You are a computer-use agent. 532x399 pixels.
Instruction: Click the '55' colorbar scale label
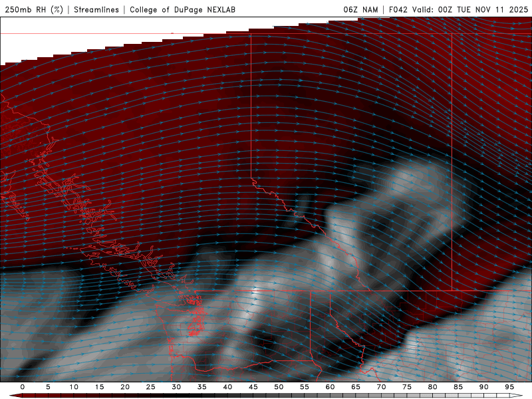point(305,387)
